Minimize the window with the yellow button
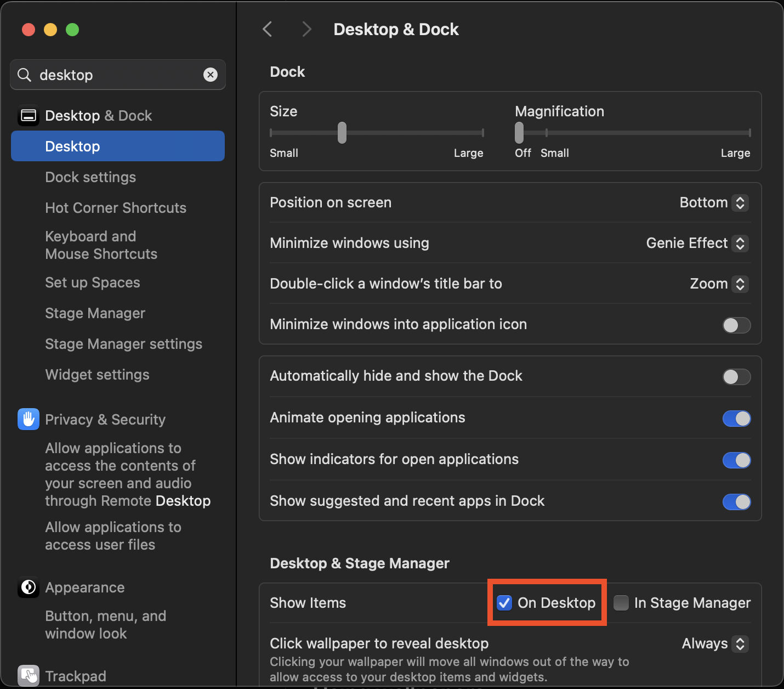 point(50,30)
